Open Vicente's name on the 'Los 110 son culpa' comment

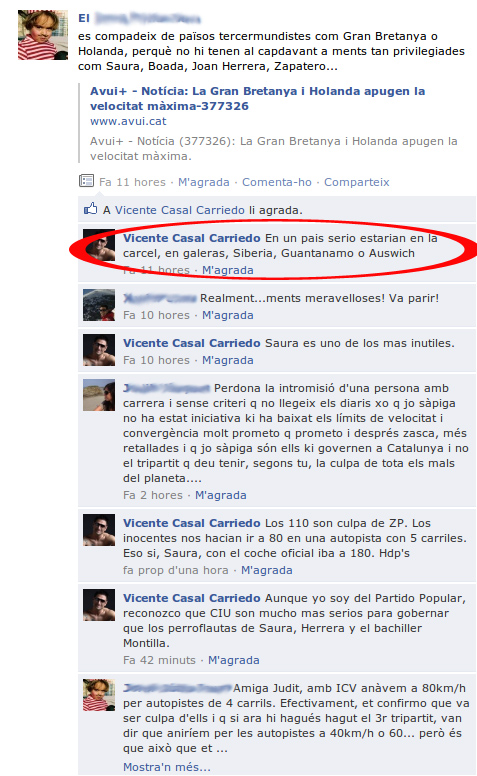pos(191,523)
